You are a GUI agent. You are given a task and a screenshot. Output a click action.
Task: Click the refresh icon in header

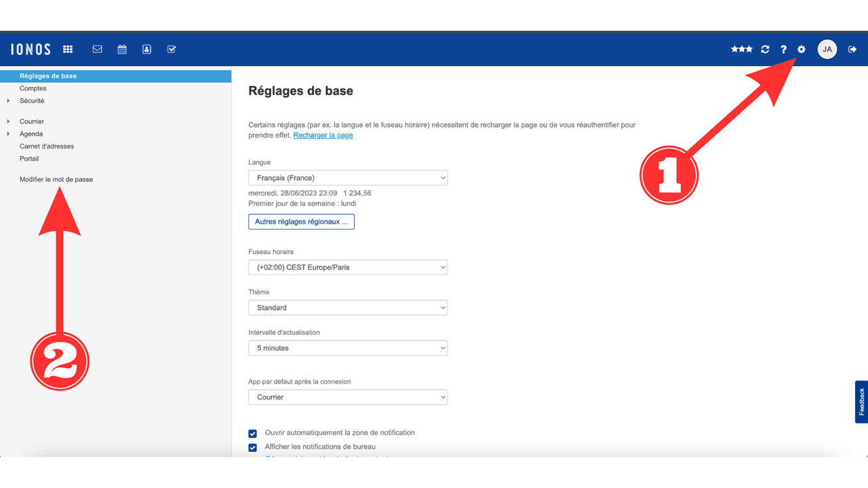[x=765, y=49]
